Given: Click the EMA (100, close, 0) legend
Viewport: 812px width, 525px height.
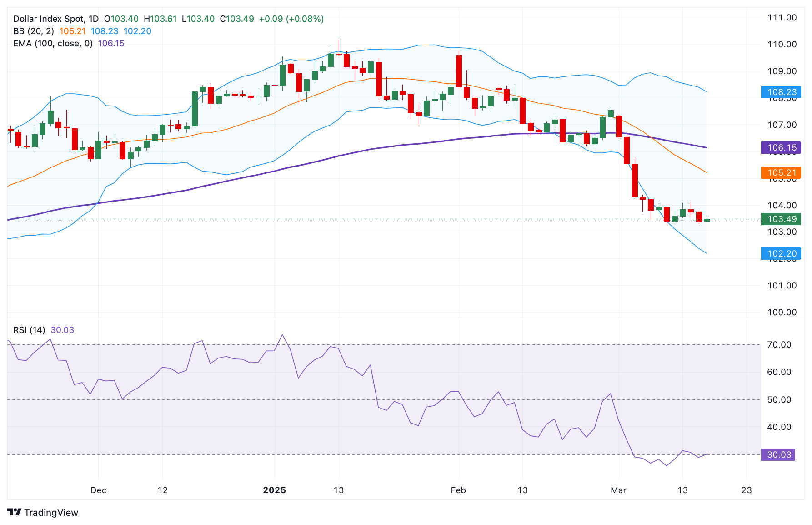Looking at the screenshot, I should pos(53,43).
